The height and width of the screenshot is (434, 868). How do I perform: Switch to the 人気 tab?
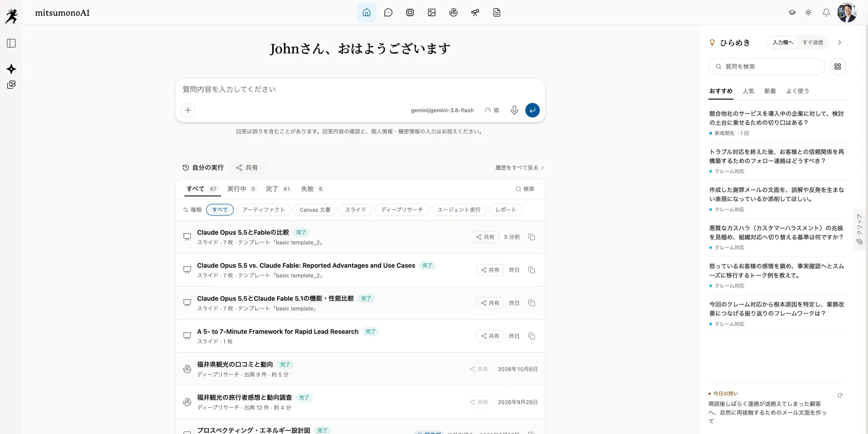click(748, 91)
